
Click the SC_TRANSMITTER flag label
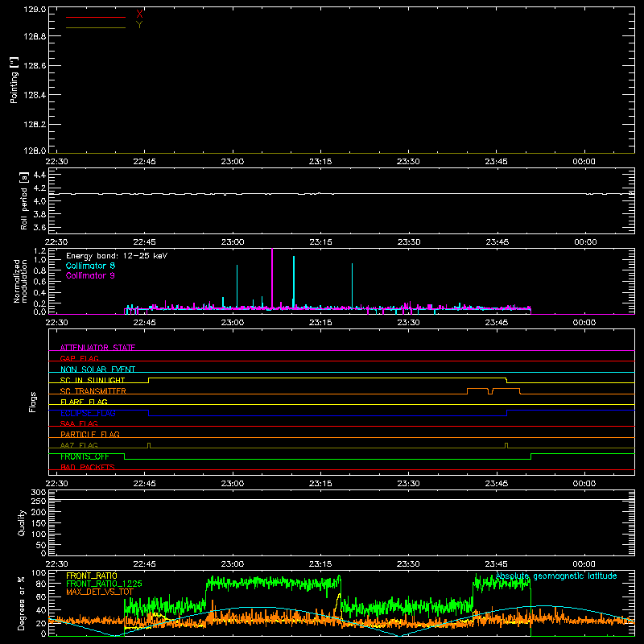[x=93, y=391]
